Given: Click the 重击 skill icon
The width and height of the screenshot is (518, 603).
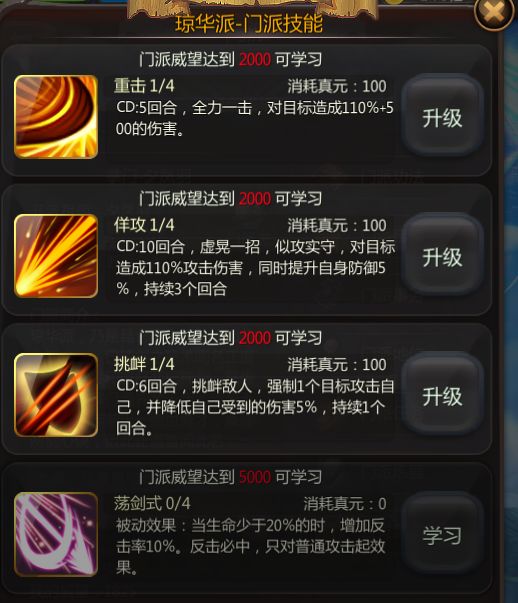Looking at the screenshot, I should point(56,117).
